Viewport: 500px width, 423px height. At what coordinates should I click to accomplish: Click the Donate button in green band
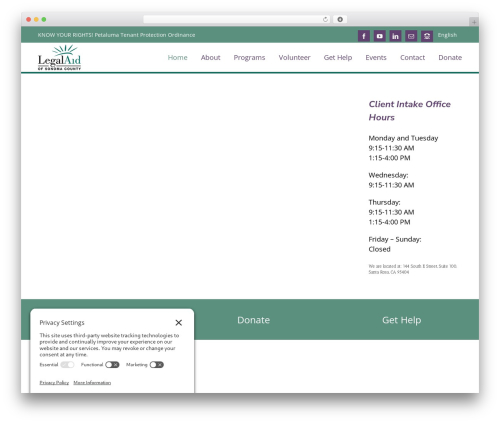[253, 320]
